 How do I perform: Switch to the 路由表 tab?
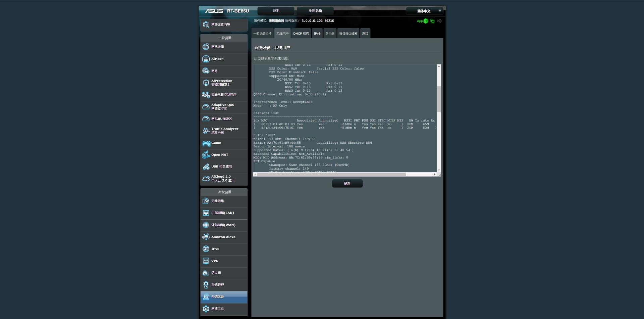[x=330, y=33]
